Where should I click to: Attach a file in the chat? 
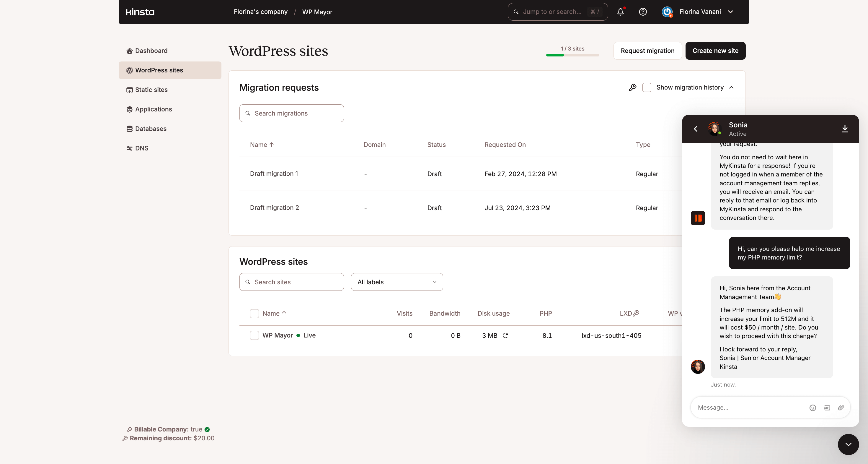point(841,408)
